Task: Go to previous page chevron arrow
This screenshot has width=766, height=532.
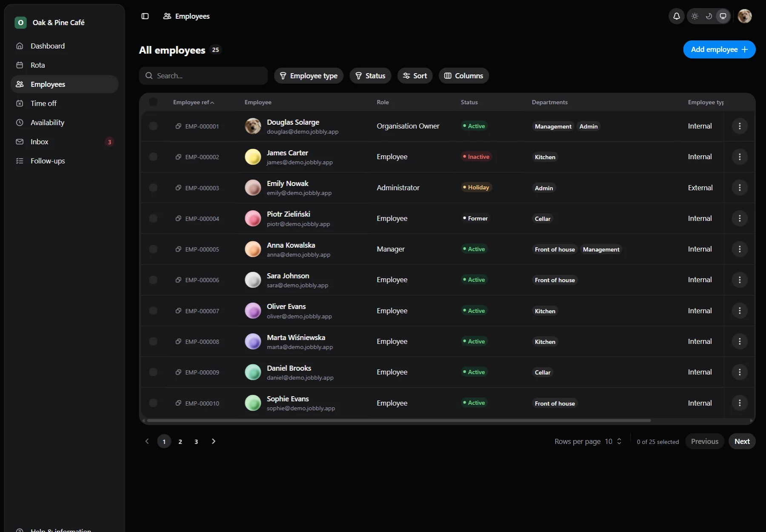Action: [147, 441]
